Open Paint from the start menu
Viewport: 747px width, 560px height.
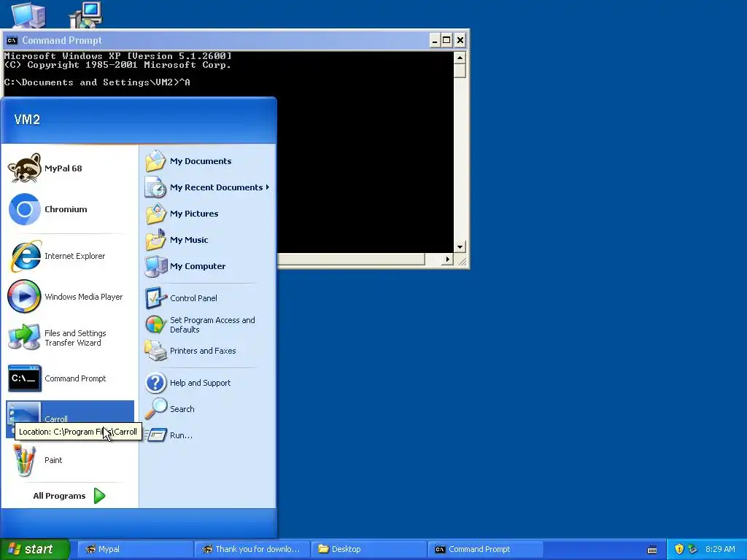[69, 460]
